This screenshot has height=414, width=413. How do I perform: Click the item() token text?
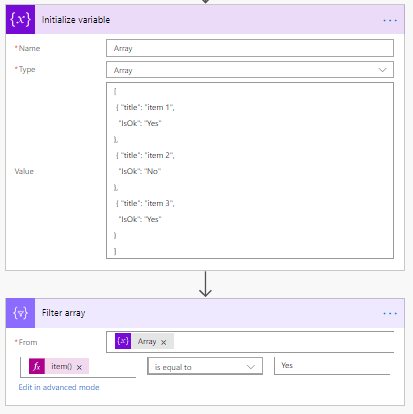click(62, 366)
